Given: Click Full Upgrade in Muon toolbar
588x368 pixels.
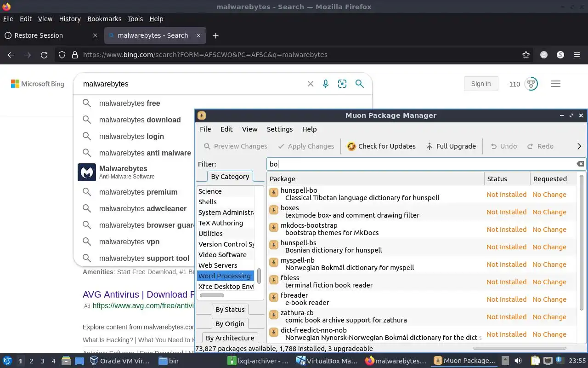Looking at the screenshot, I should [x=451, y=146].
